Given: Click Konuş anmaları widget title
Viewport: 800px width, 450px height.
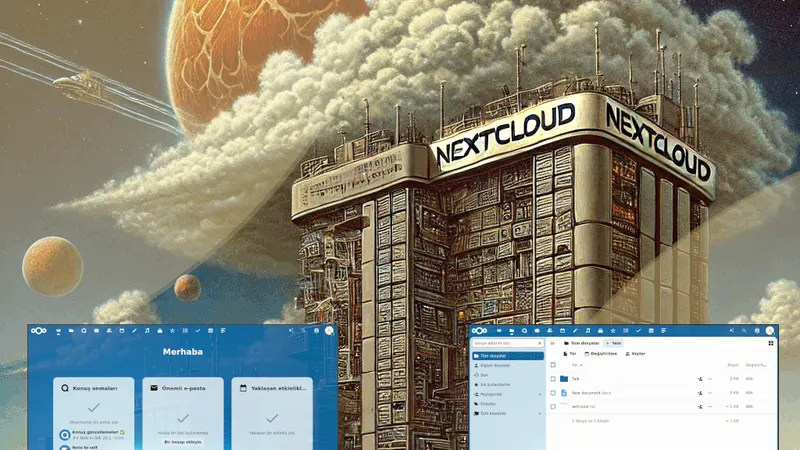Looking at the screenshot, I should (x=95, y=388).
